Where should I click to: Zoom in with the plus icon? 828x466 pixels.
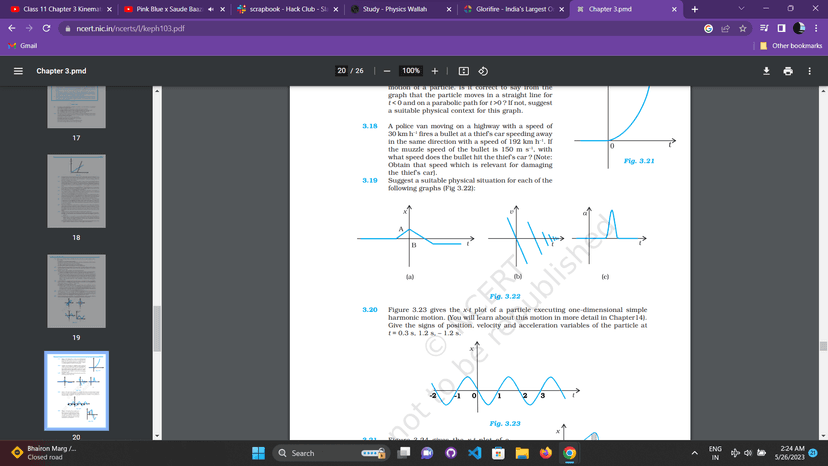click(435, 71)
